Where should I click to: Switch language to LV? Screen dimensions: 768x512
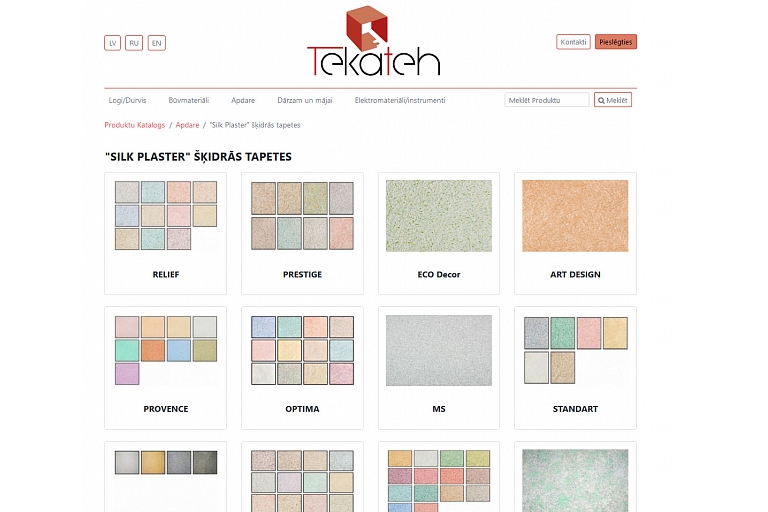coord(113,43)
